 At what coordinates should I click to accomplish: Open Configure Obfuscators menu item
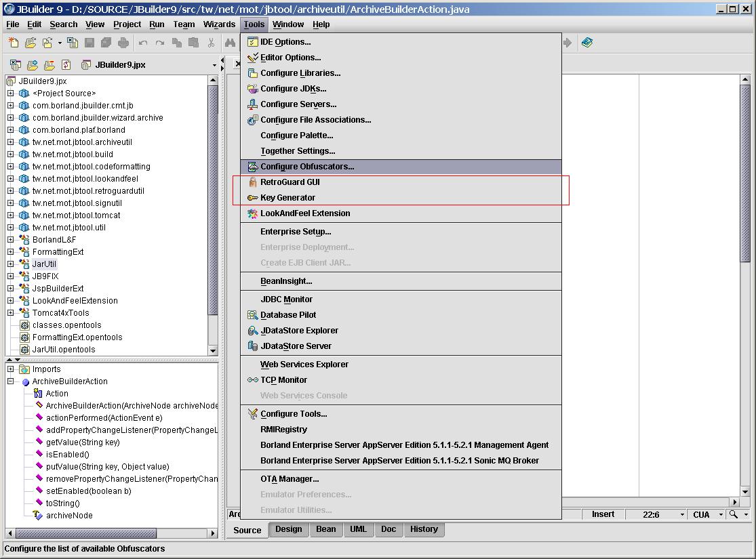(x=306, y=167)
